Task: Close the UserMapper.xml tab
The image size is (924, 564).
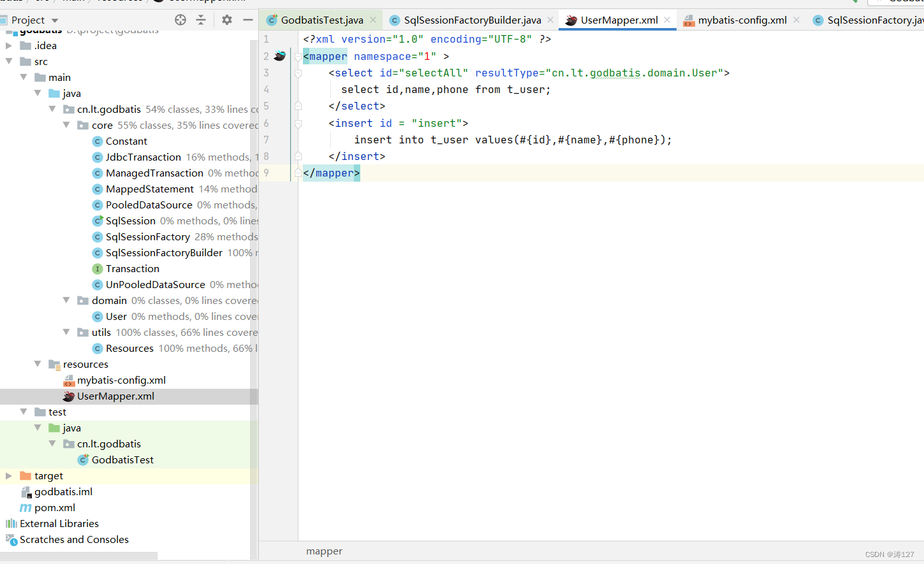Action: click(667, 20)
